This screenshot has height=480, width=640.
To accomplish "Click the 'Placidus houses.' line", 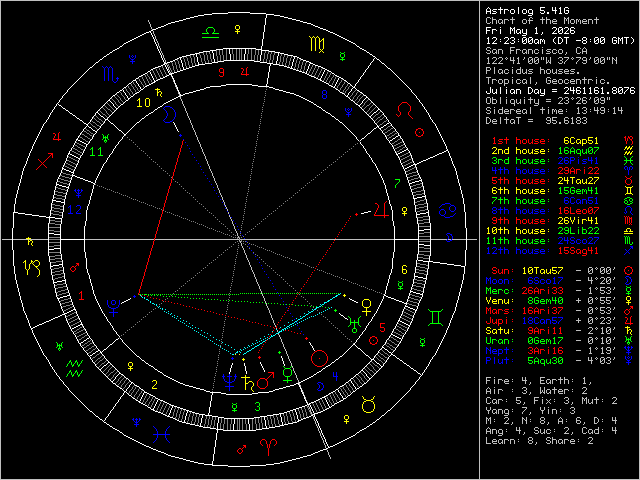I will point(533,71).
